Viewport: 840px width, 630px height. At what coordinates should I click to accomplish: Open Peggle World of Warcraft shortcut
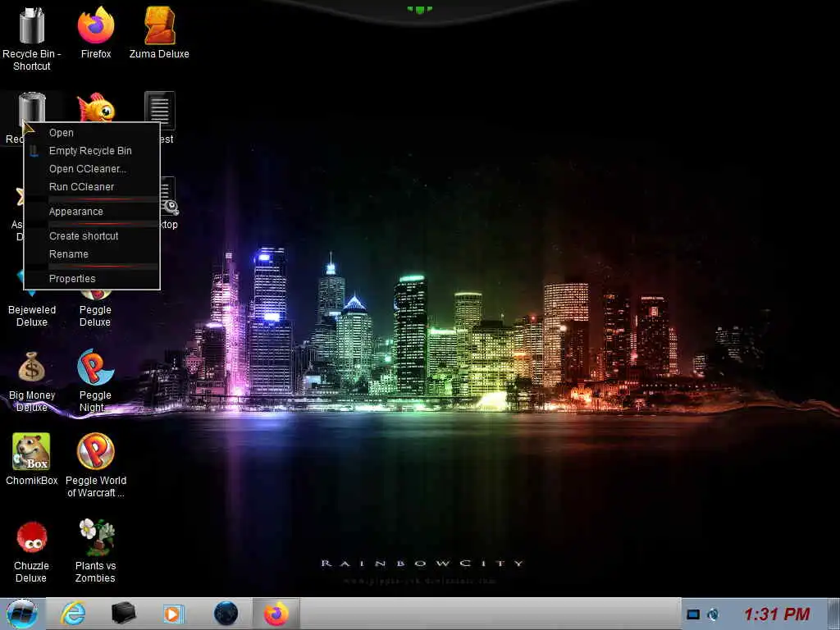pyautogui.click(x=96, y=465)
